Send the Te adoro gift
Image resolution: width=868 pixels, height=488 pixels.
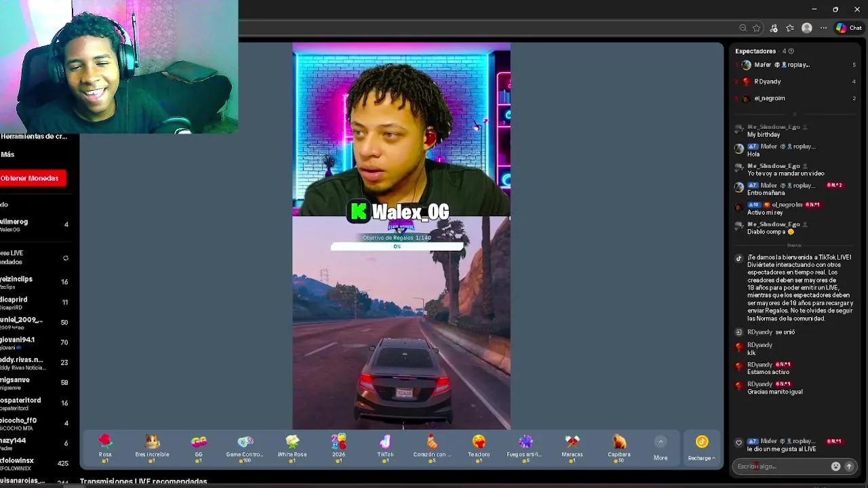click(x=479, y=448)
